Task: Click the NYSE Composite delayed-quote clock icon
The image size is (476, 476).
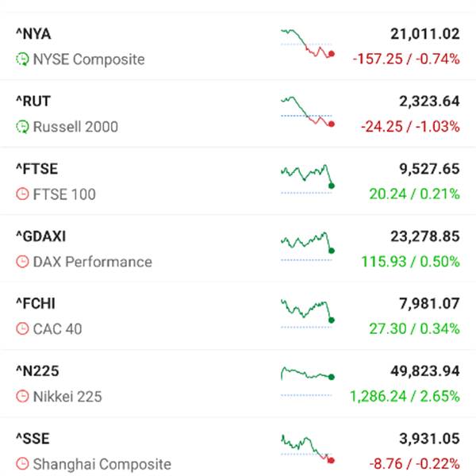Action: click(22, 59)
